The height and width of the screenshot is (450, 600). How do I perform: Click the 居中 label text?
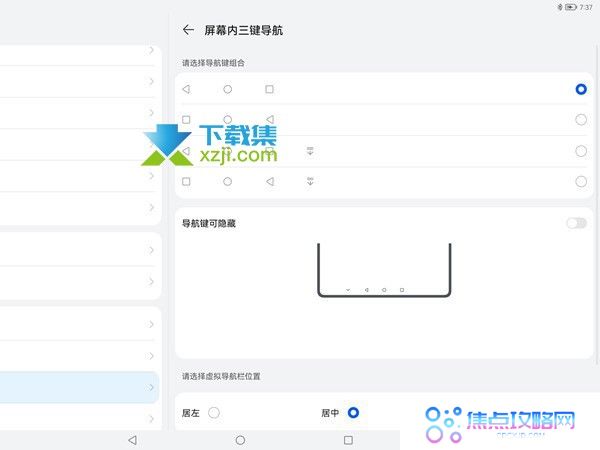click(330, 413)
